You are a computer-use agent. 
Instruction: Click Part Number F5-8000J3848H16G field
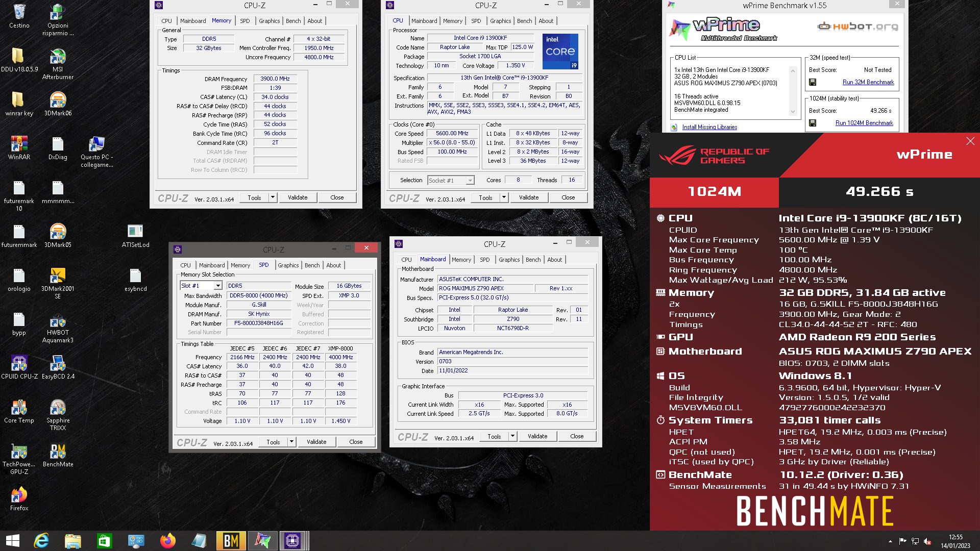click(258, 323)
